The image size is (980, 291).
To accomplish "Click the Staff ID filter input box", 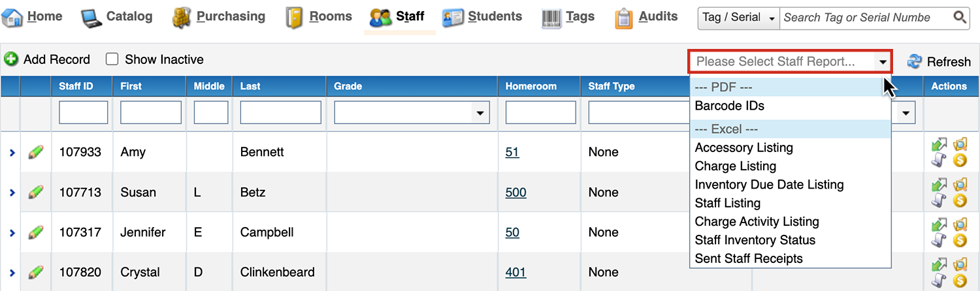I will (83, 113).
